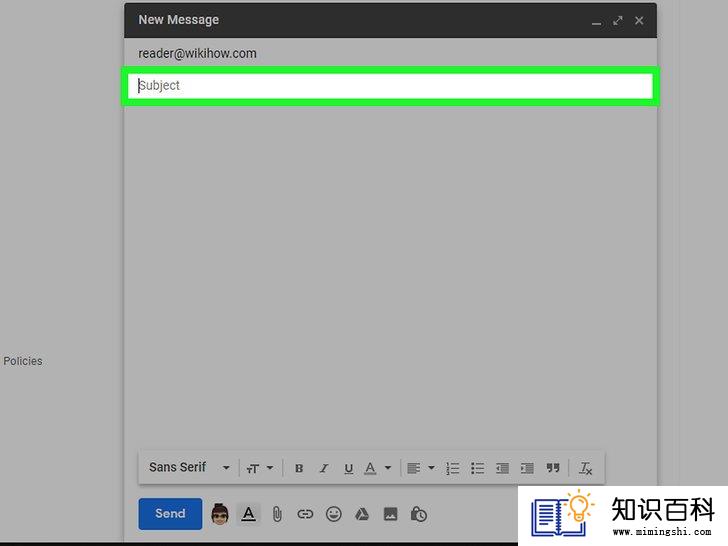Open the text size dropdown
The height and width of the screenshot is (546, 728).
click(x=260, y=468)
